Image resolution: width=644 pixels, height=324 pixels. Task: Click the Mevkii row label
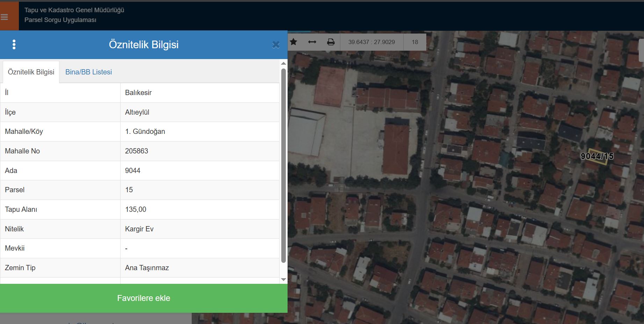pos(15,248)
